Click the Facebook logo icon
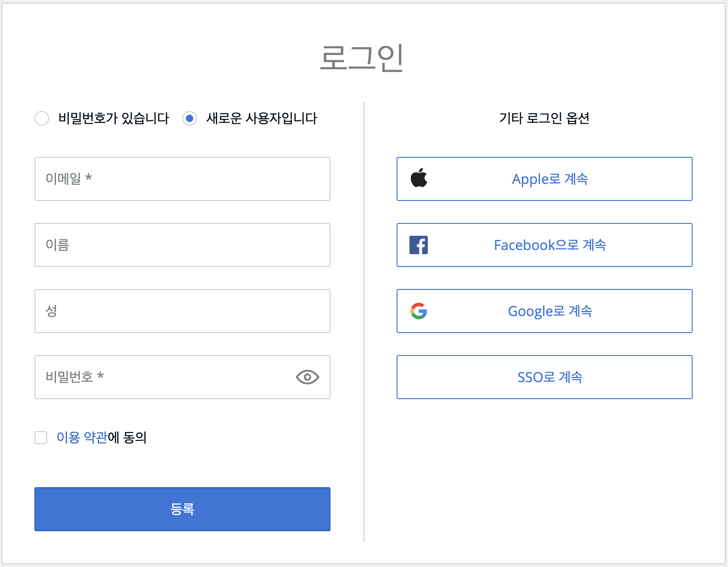 pyautogui.click(x=419, y=245)
